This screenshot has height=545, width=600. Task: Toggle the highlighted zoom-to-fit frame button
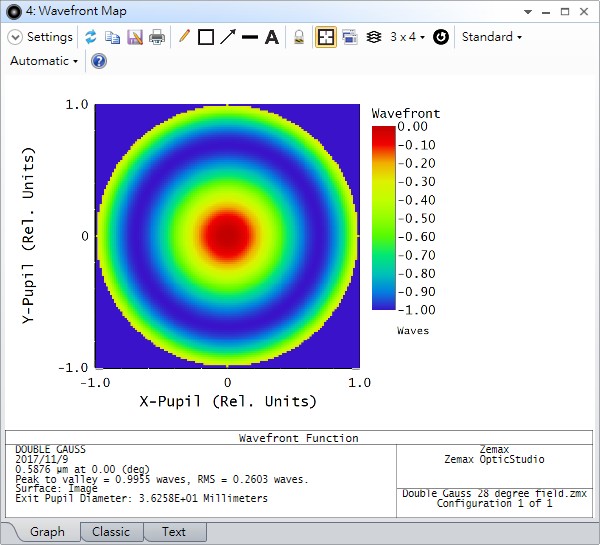point(326,37)
